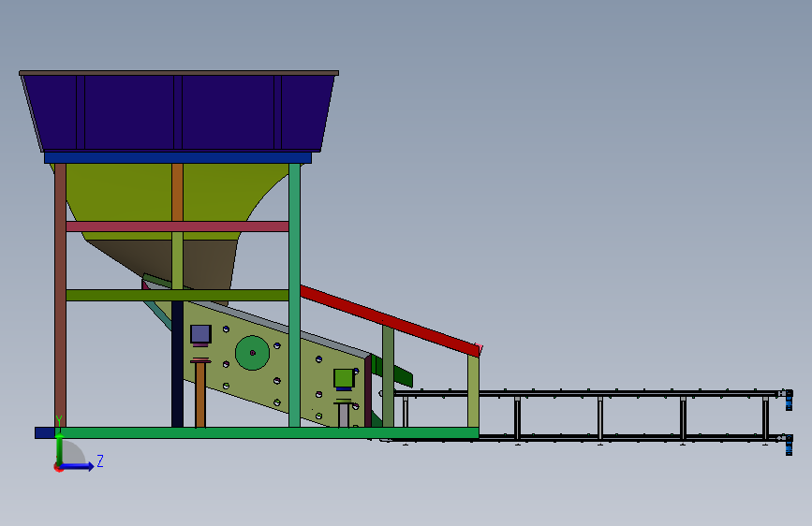Select the light olive post under red beam's end
Image resolution: width=812 pixels, height=526 pixels.
click(x=473, y=391)
